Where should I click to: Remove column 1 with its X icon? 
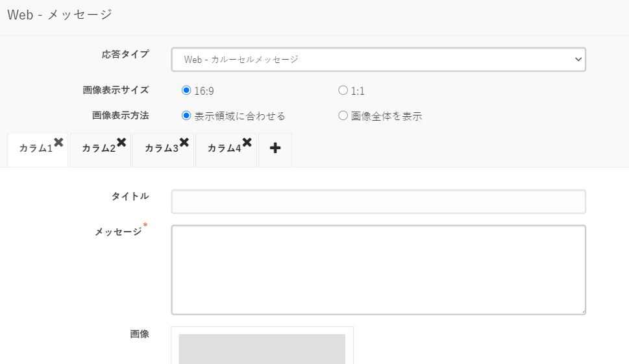click(x=58, y=142)
